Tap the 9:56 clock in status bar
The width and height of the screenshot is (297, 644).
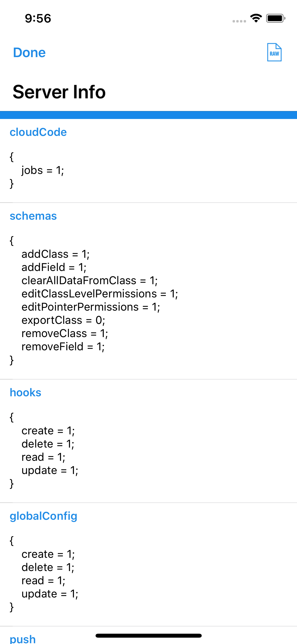(x=38, y=19)
